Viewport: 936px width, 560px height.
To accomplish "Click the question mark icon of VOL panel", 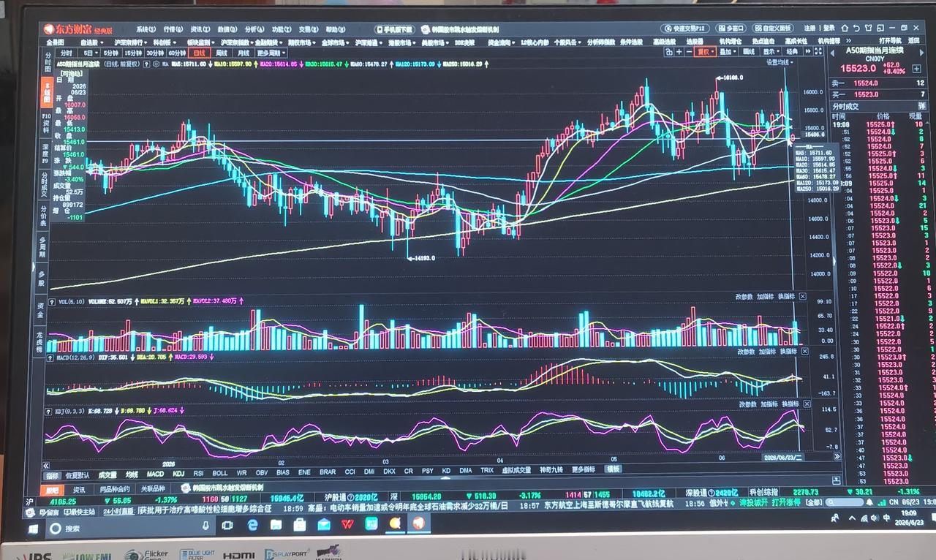I will (52, 301).
